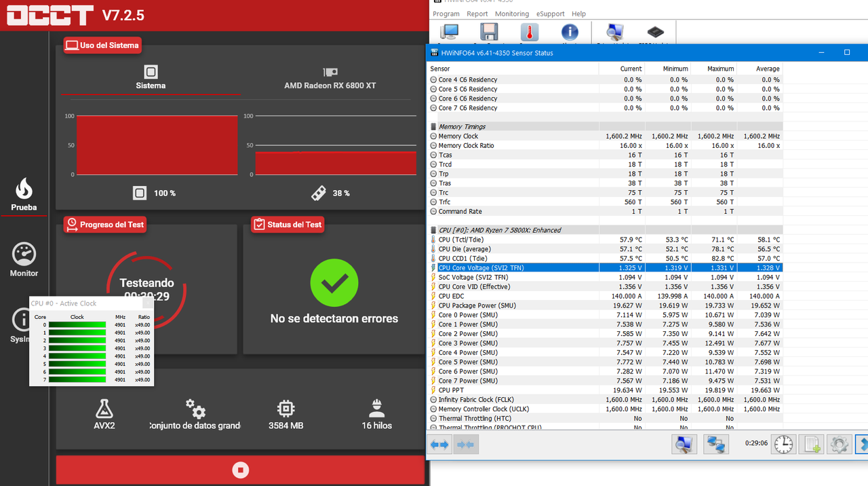Select the Memory Controller Clock (UCLK) row
Image resolution: width=868 pixels, height=486 pixels.
(606, 409)
